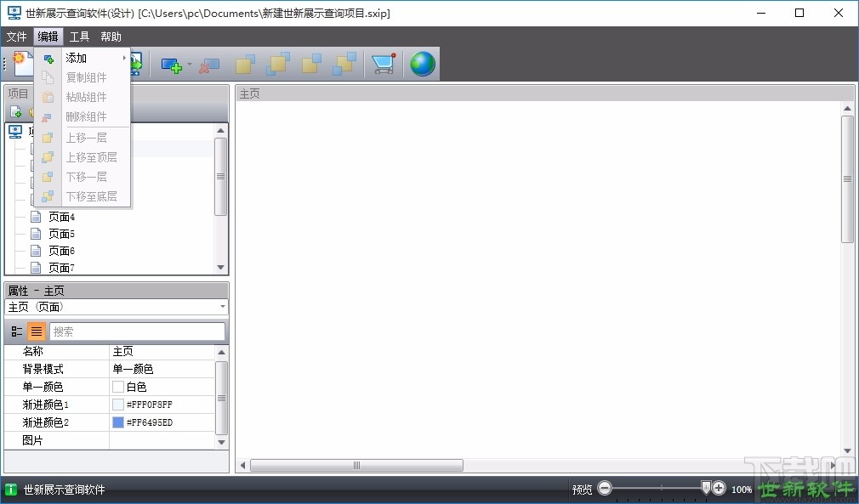Click the move up one layer toolbar icon
859x504 pixels.
(x=245, y=64)
